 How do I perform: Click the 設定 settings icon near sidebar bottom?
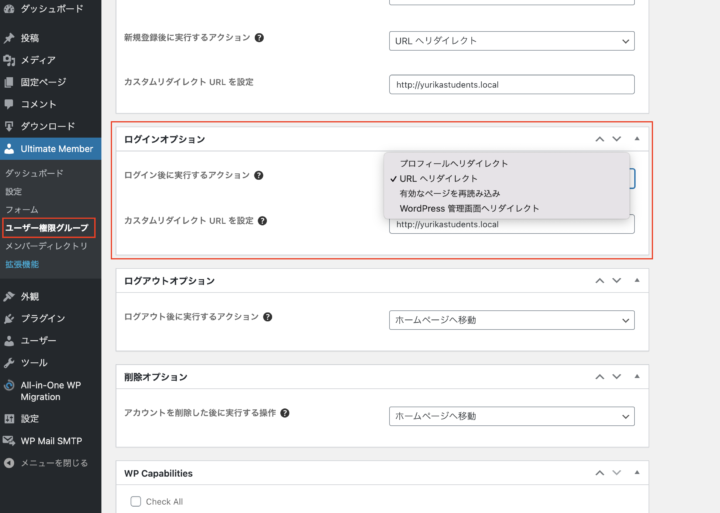tap(9, 419)
